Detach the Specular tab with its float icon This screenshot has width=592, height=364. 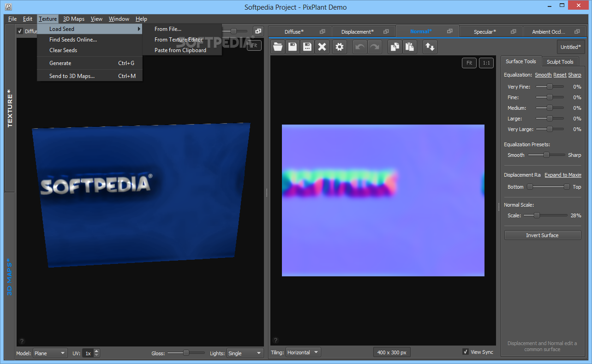pos(513,31)
